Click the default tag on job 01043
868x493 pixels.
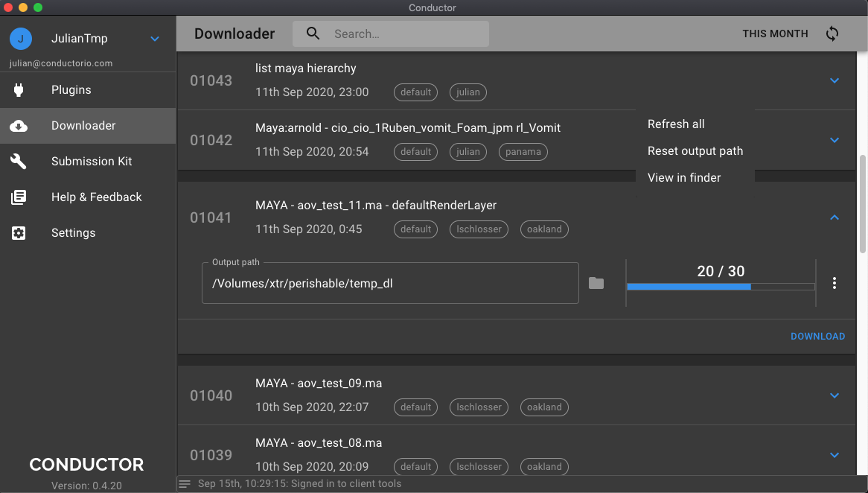[415, 92]
